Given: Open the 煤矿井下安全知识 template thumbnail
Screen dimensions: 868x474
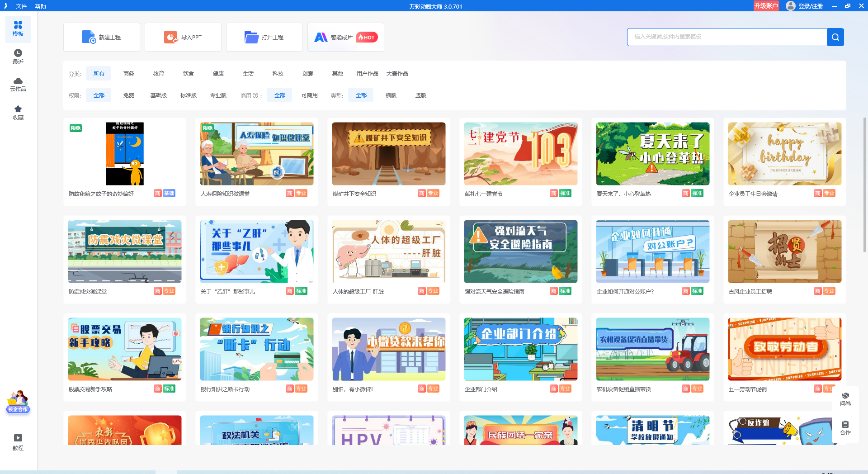Looking at the screenshot, I should [389, 154].
